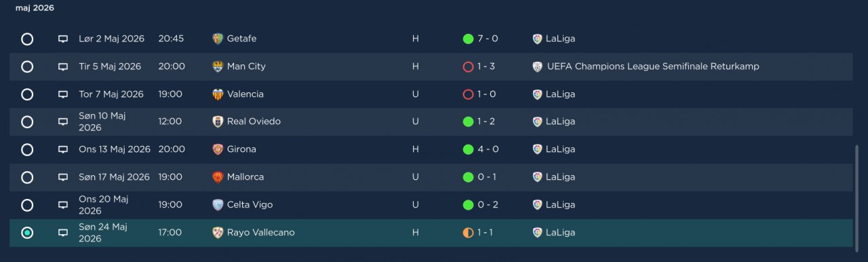Open the Celta Vigo team link
The height and width of the screenshot is (262, 868).
250,205
